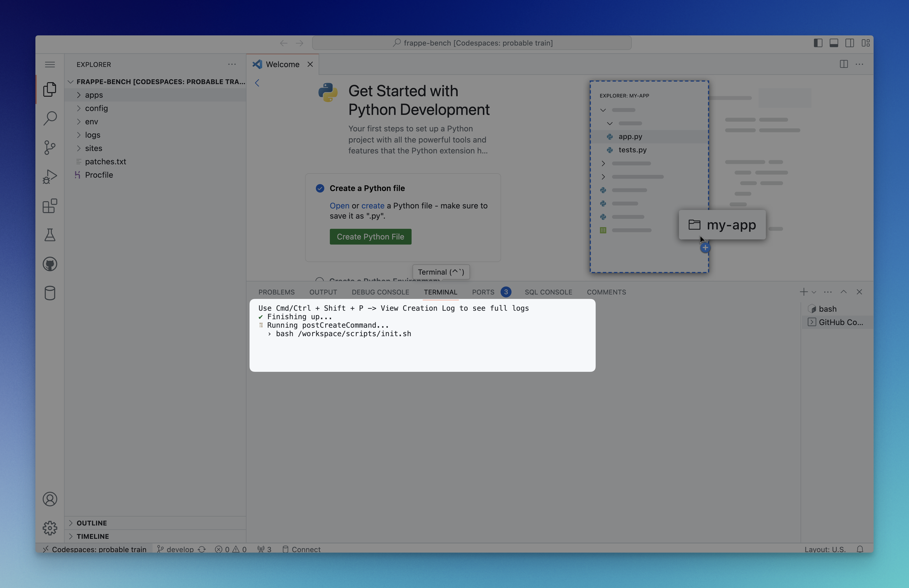This screenshot has width=909, height=588.
Task: Split the editor to the right
Action: (x=844, y=64)
